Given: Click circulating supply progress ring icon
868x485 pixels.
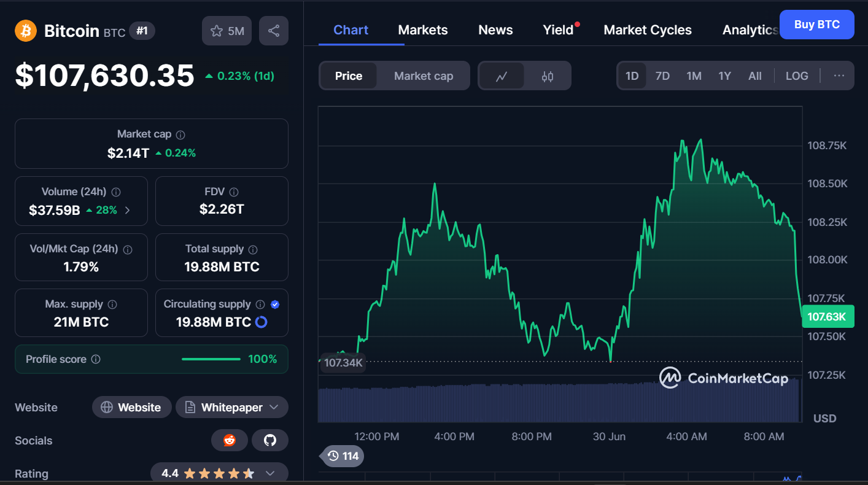Looking at the screenshot, I should click(x=261, y=322).
